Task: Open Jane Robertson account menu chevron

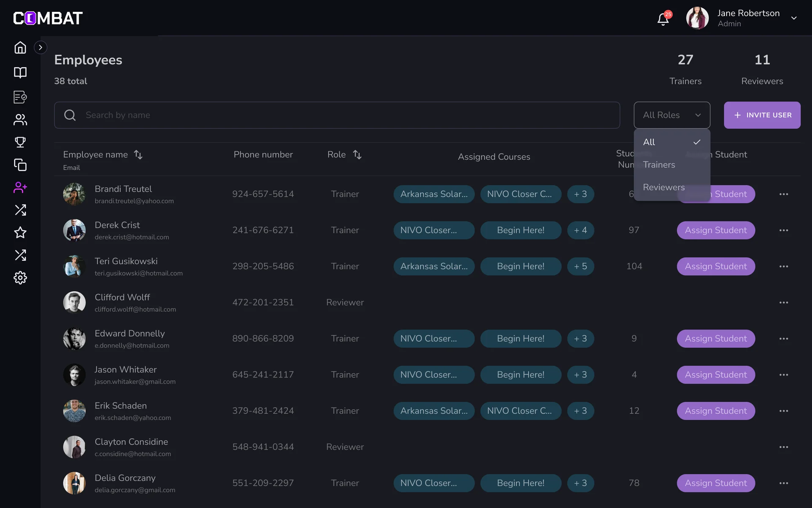Action: tap(794, 18)
